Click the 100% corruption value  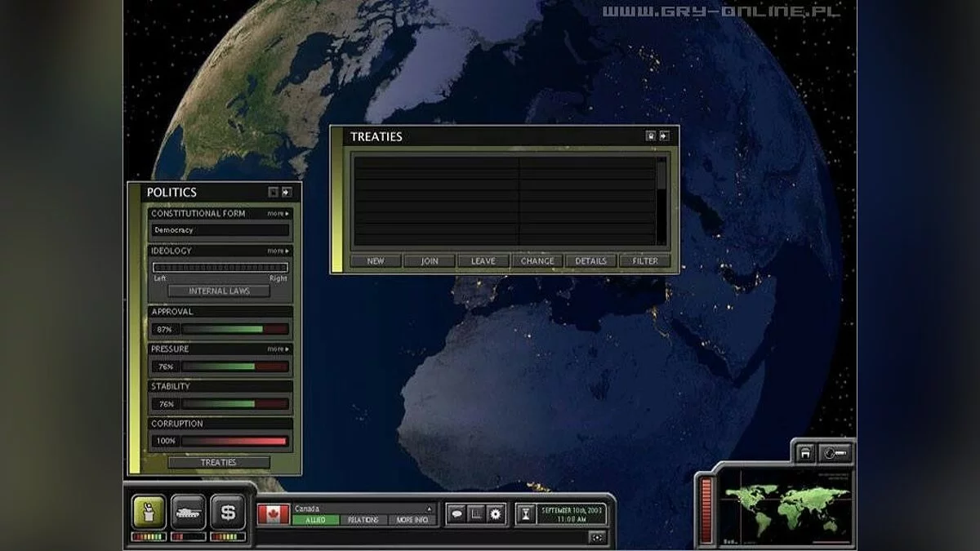164,442
